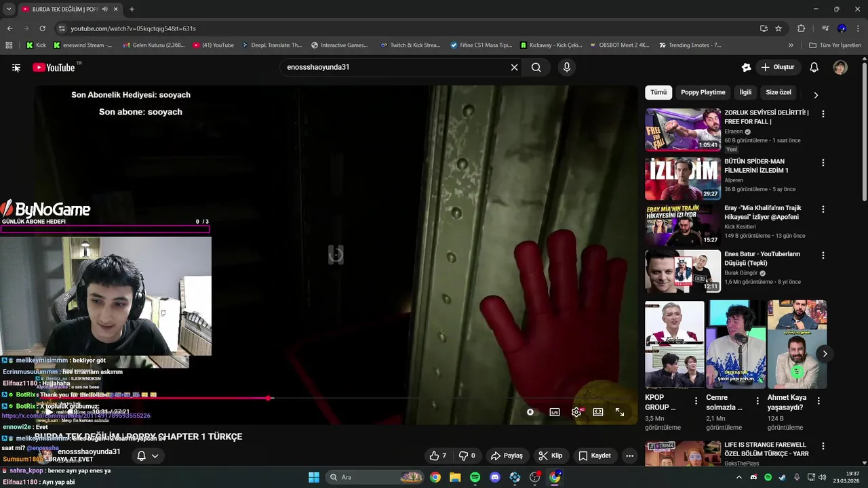Open the Windows Start menu
This screenshot has height=488, width=868.
click(x=314, y=477)
